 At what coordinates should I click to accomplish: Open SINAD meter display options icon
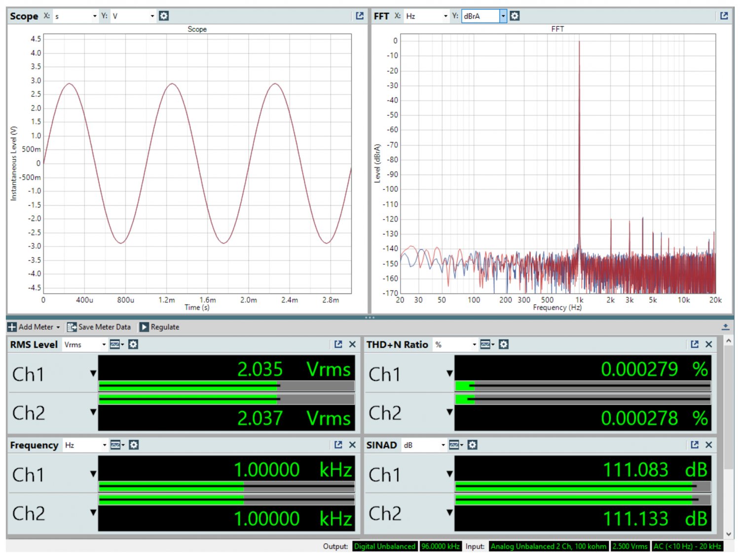click(x=456, y=445)
